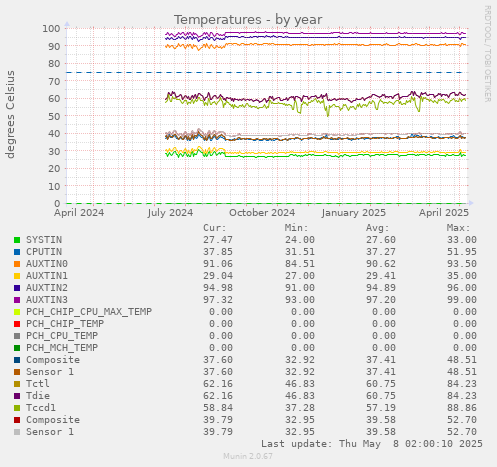Click the PCH_CPU_TEMP gray swatch
This screenshot has width=497, height=467.
(x=17, y=336)
